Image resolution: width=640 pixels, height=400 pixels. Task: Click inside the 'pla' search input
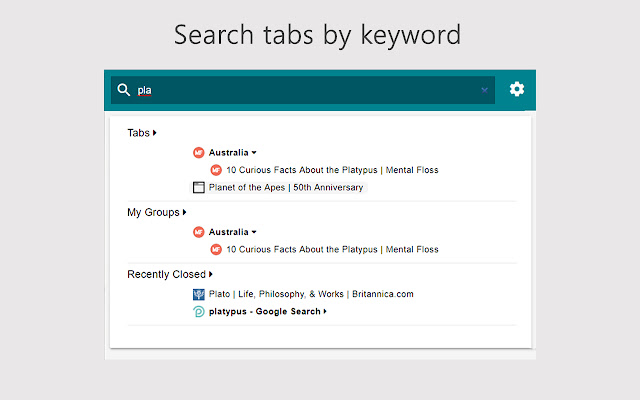tap(303, 90)
